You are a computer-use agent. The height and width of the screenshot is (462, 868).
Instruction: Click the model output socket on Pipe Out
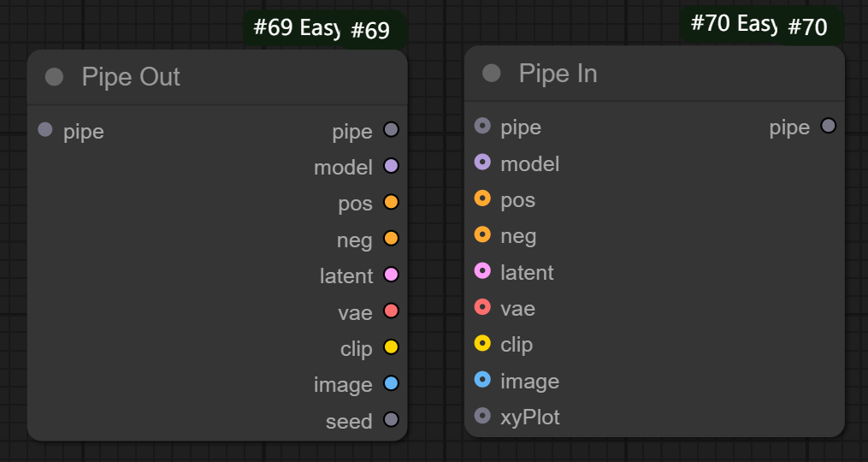391,166
